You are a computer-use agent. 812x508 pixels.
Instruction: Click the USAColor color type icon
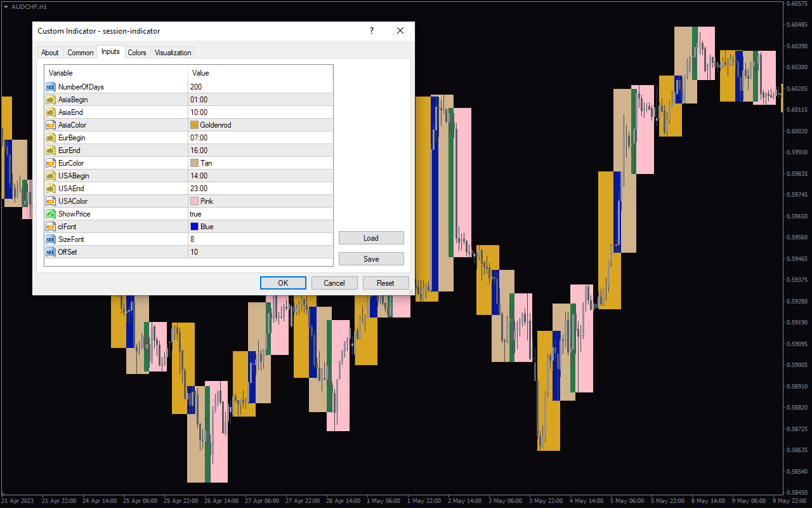coord(50,201)
